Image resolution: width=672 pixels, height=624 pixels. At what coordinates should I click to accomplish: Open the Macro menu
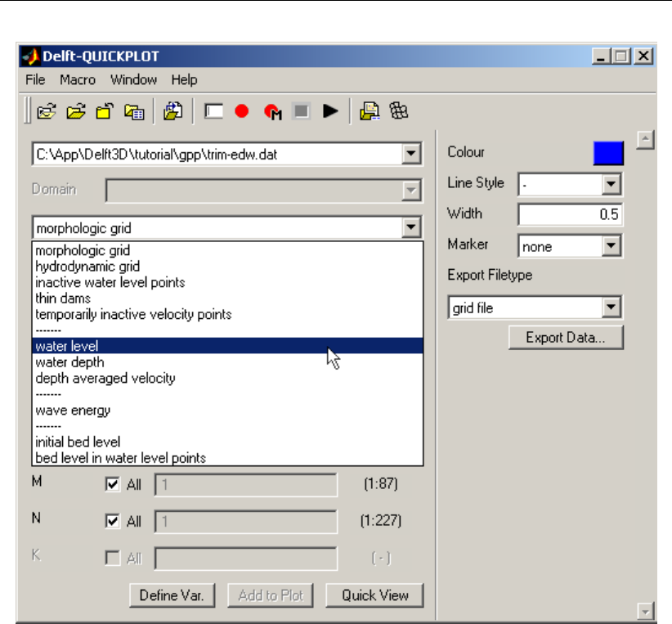pyautogui.click(x=78, y=80)
